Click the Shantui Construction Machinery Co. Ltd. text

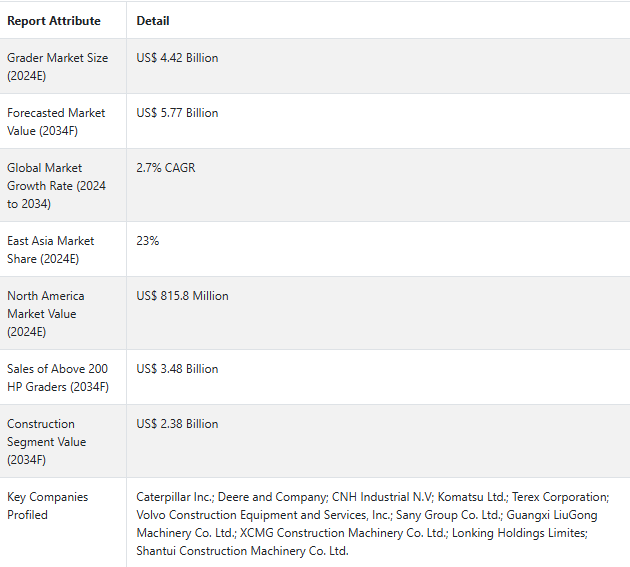tap(242, 551)
